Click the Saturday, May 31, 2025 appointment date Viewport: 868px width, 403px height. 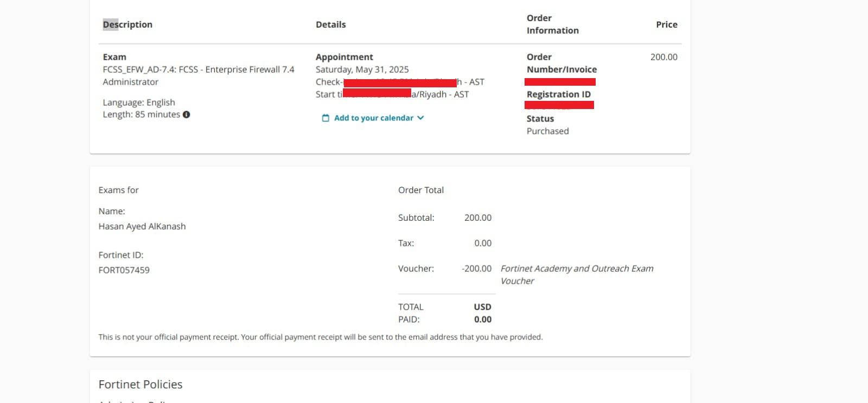362,69
